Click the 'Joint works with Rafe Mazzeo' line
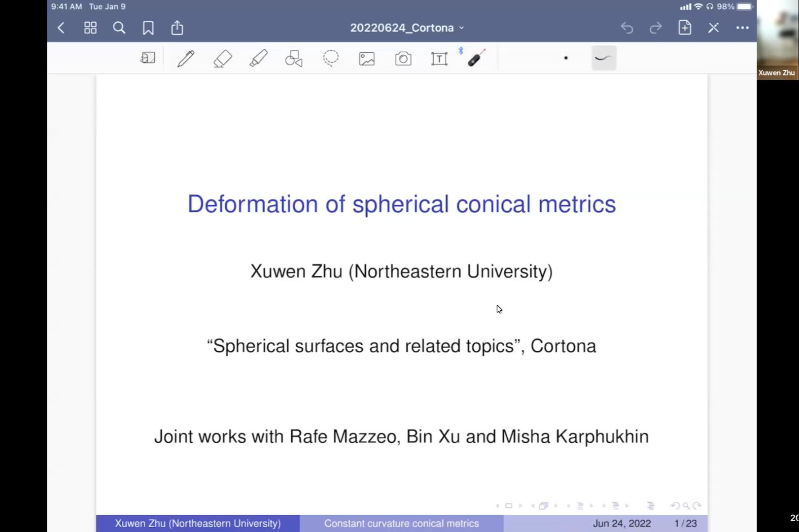The width and height of the screenshot is (799, 532). pyautogui.click(x=402, y=436)
